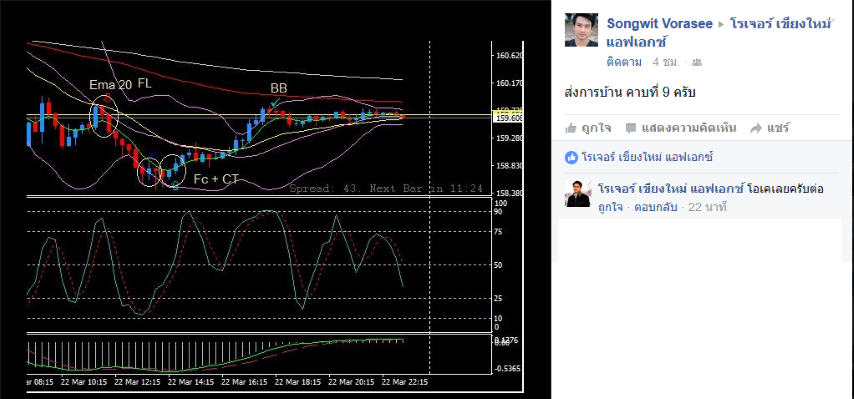Open the 22 นาที comment timestamp
Viewport: 854px width, 399px height.
pos(707,207)
